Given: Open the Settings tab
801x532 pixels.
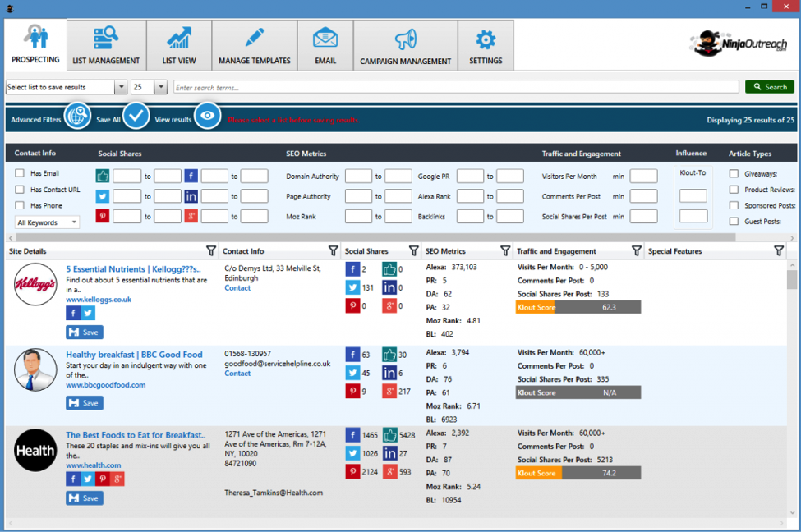Looking at the screenshot, I should click(486, 45).
